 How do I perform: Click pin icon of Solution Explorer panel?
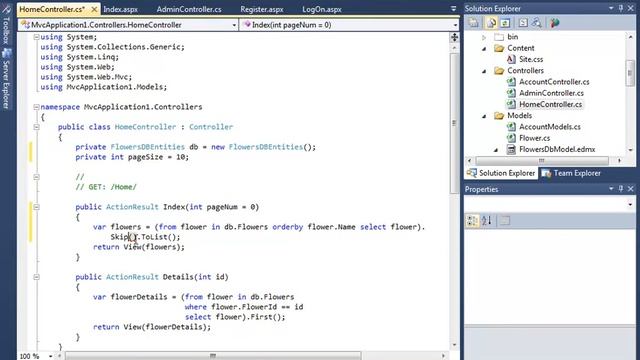click(x=621, y=8)
